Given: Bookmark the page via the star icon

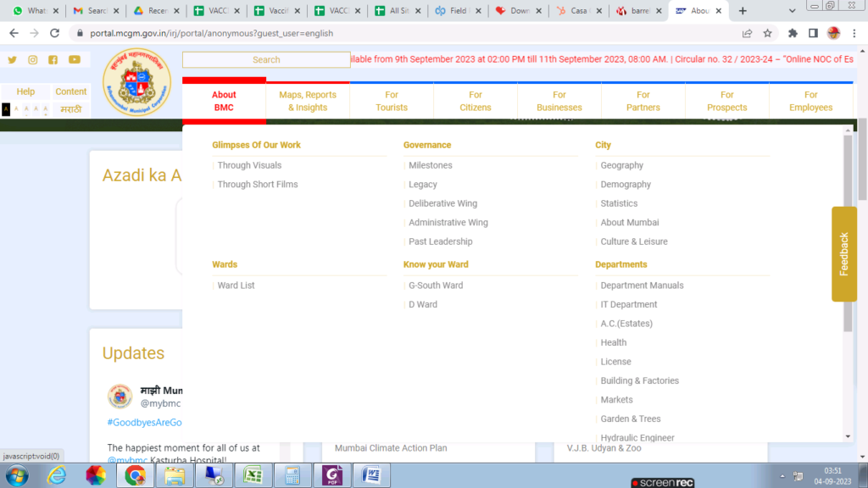Looking at the screenshot, I should (x=767, y=33).
